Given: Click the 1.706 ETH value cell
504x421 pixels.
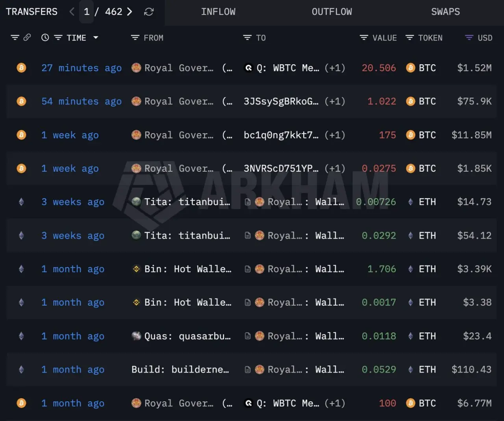Looking at the screenshot, I should [x=382, y=269].
